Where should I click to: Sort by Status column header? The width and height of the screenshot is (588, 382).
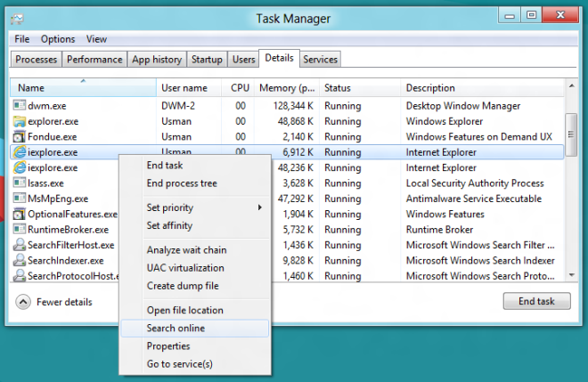click(x=360, y=88)
